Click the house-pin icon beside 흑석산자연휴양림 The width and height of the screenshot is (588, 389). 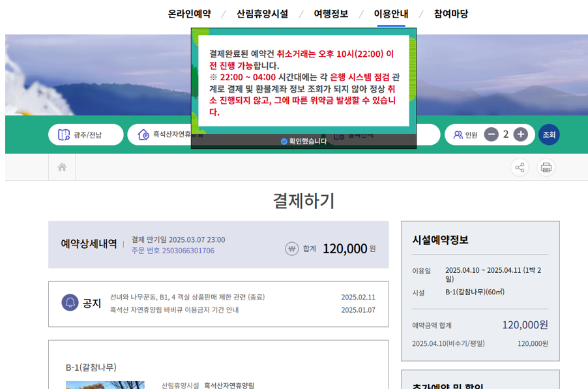143,134
